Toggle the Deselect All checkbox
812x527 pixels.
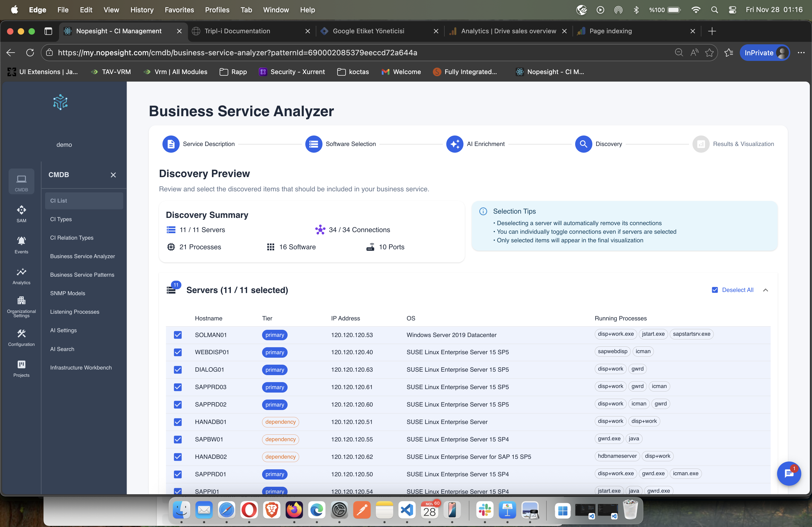715,290
